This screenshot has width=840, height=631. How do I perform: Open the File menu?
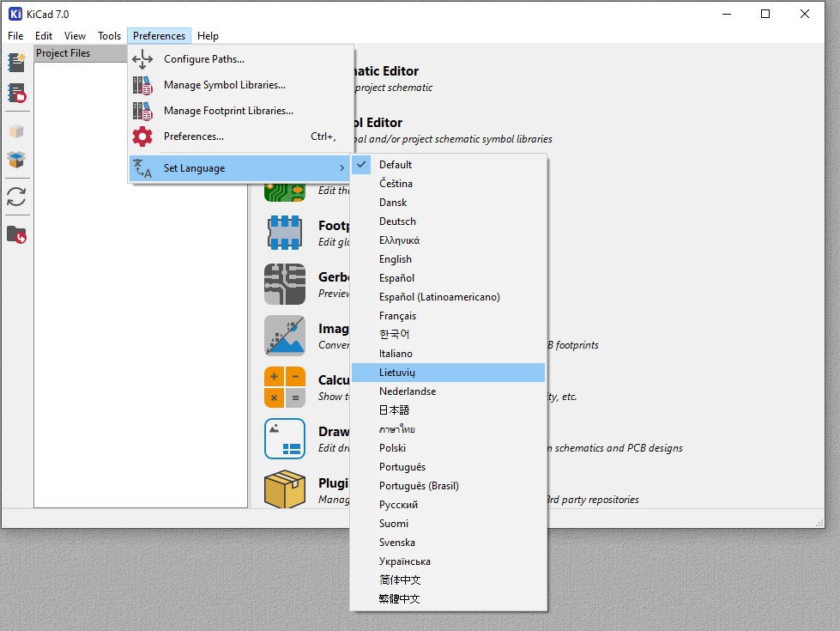(x=15, y=36)
